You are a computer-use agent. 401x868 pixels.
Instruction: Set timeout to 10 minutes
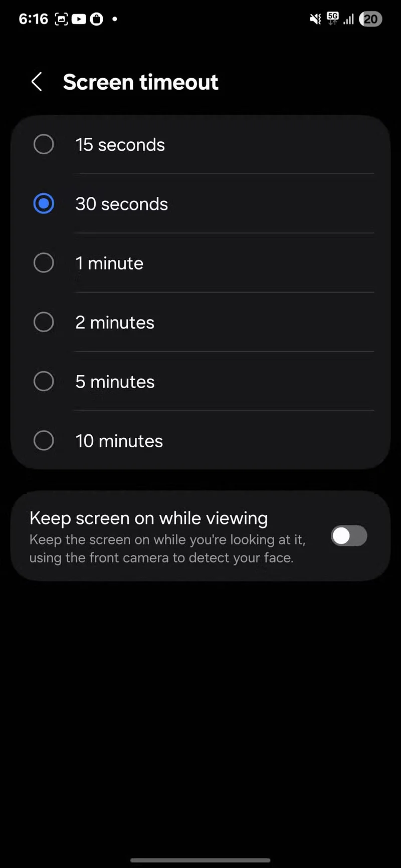click(200, 440)
